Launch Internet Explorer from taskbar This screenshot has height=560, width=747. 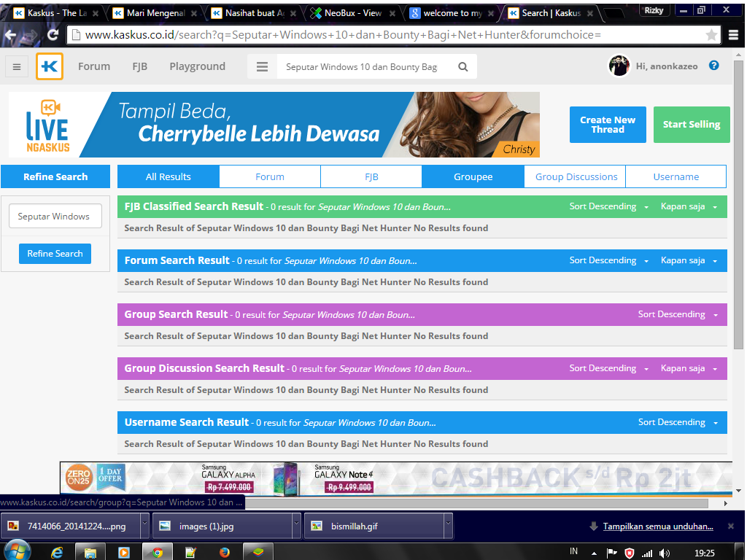[57, 553]
